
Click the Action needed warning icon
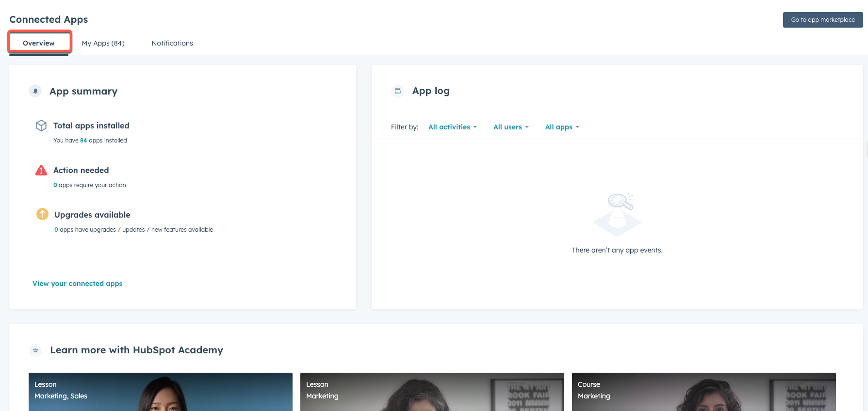[x=41, y=170]
